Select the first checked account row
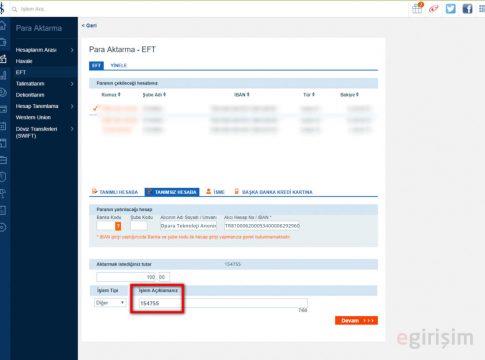The width and height of the screenshot is (485, 360). 233,109
